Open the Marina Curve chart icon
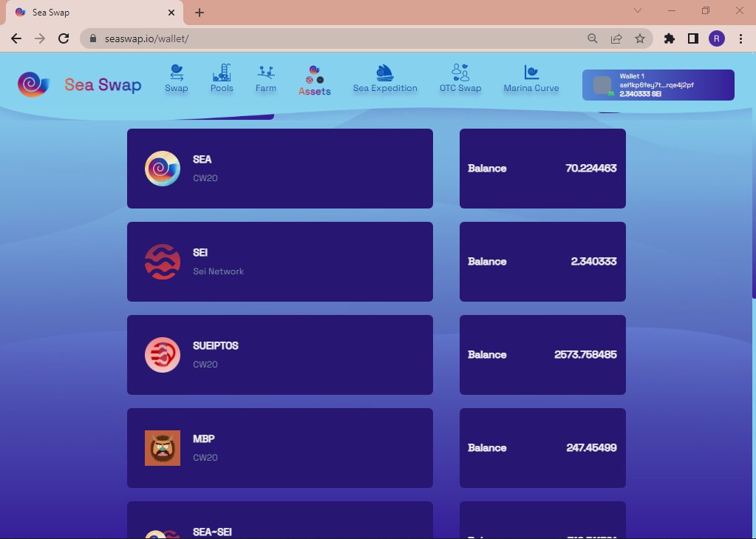The image size is (756, 539). [531, 72]
